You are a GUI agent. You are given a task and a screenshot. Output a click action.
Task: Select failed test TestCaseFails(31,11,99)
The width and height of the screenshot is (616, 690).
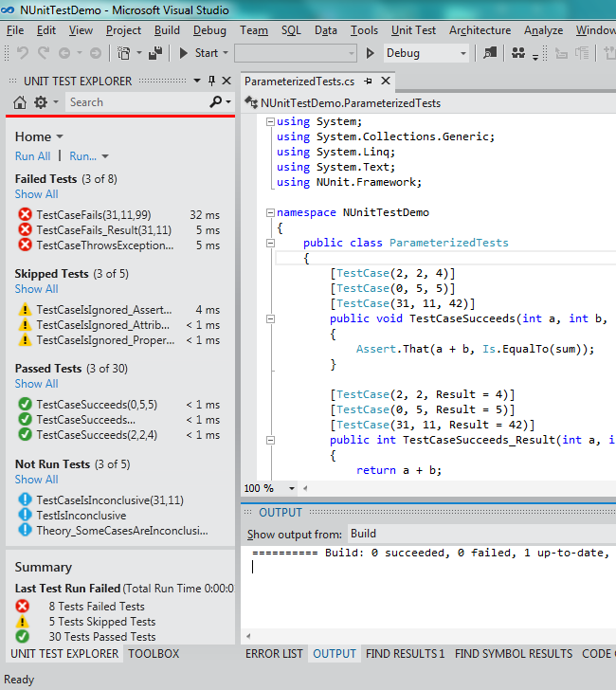(93, 215)
